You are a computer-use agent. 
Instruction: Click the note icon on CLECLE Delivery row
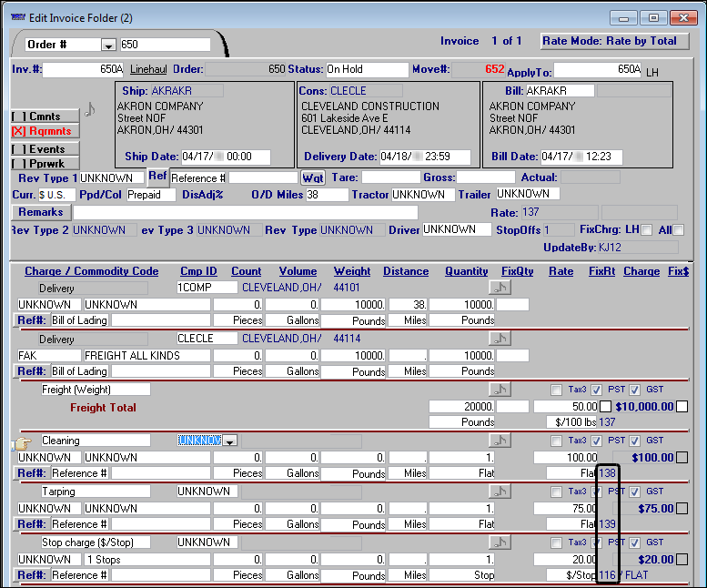click(x=498, y=339)
